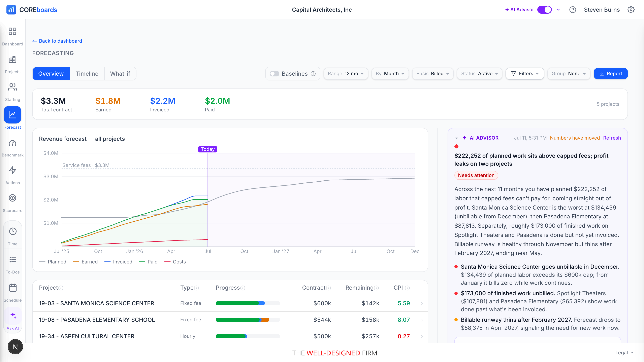Click the round N badge icon
Screen dimensions: 644x362
click(15, 347)
